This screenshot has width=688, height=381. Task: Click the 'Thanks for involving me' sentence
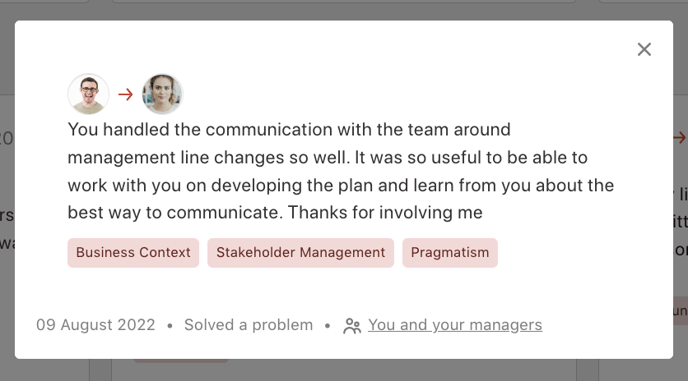click(385, 212)
